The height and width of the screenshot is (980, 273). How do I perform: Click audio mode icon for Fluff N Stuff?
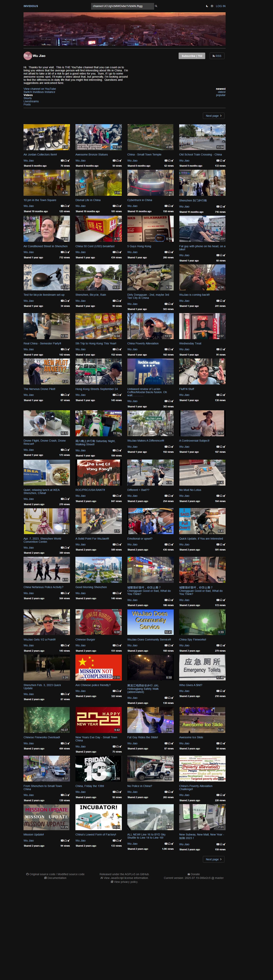[221, 395]
